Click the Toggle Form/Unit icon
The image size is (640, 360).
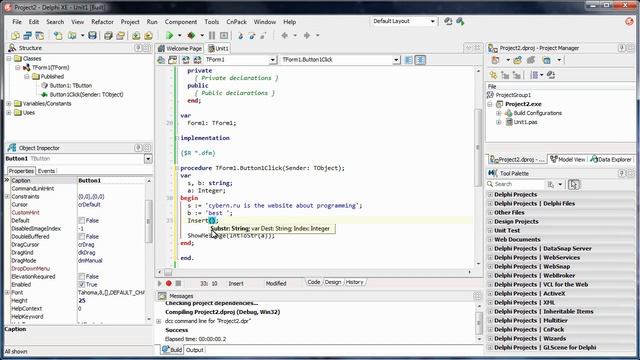pos(40,36)
